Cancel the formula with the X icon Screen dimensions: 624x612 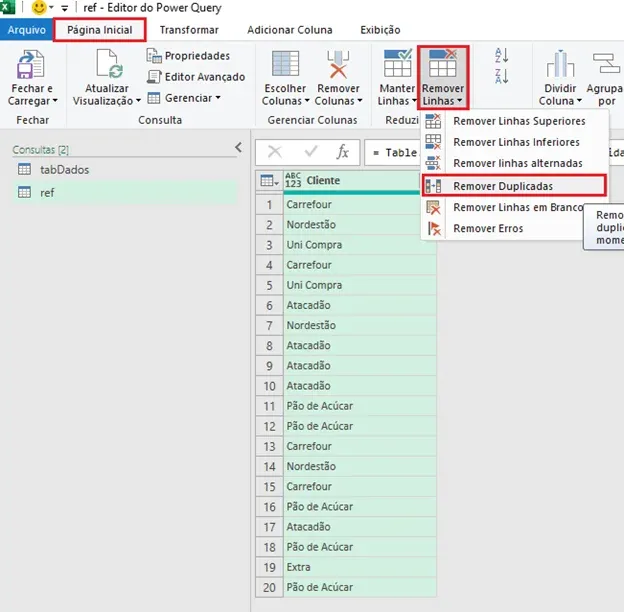(275, 152)
